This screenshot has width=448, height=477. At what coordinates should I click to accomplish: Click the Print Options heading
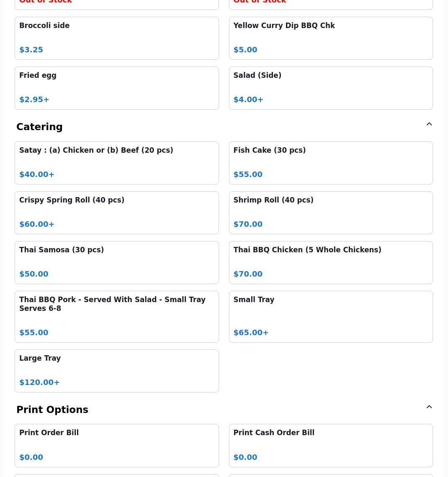click(x=52, y=410)
